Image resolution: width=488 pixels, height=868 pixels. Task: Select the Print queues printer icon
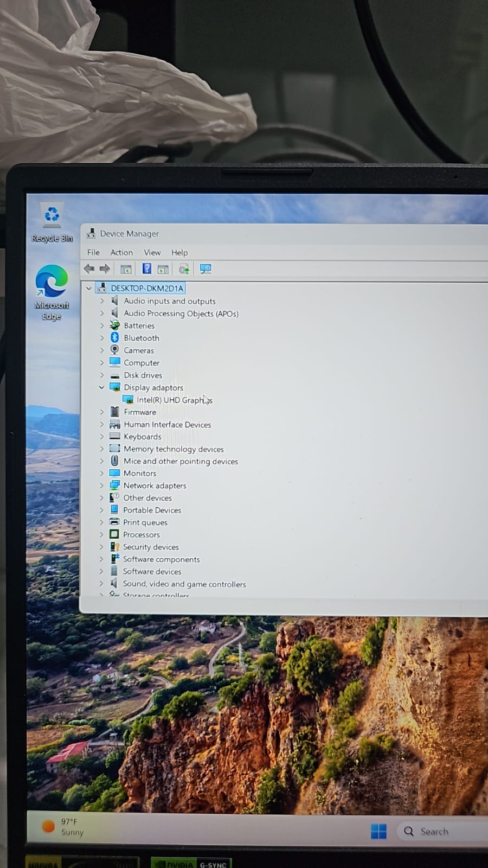click(x=114, y=522)
